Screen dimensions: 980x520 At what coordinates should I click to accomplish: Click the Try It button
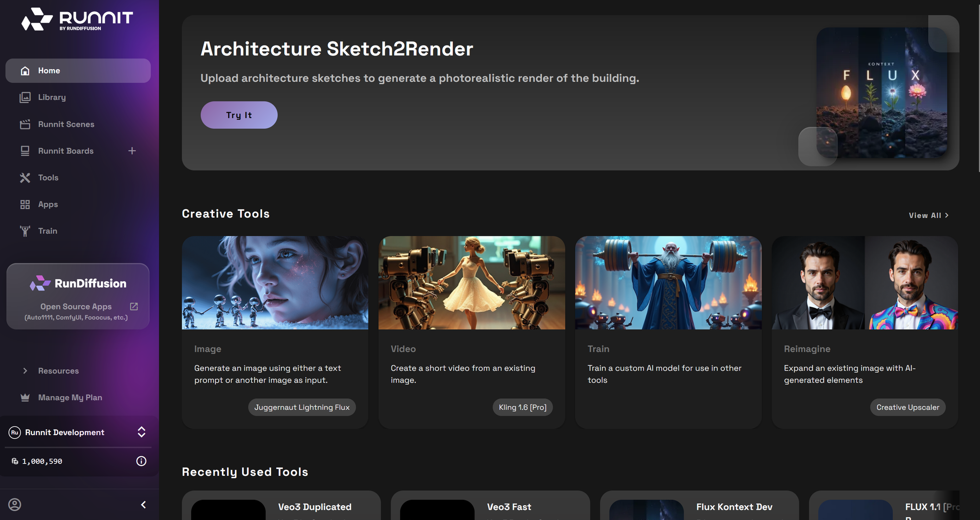[x=239, y=115]
